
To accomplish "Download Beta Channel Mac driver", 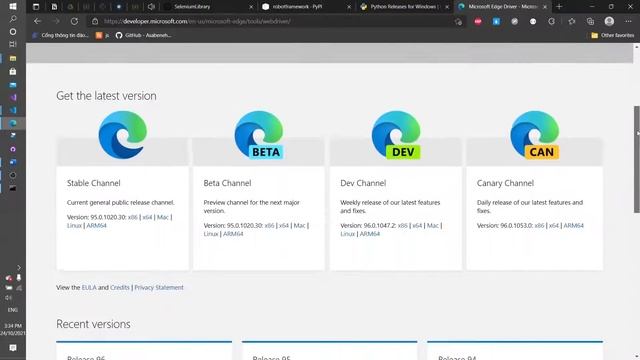I will point(299,225).
